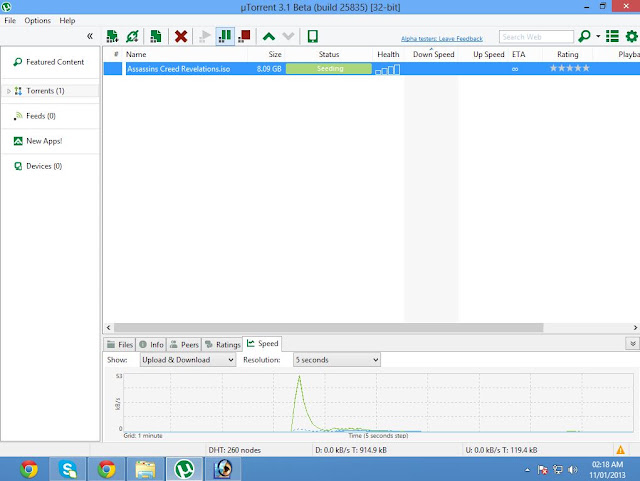The height and width of the screenshot is (481, 640).
Task: Click the download speed status bar entry
Action: (x=351, y=450)
